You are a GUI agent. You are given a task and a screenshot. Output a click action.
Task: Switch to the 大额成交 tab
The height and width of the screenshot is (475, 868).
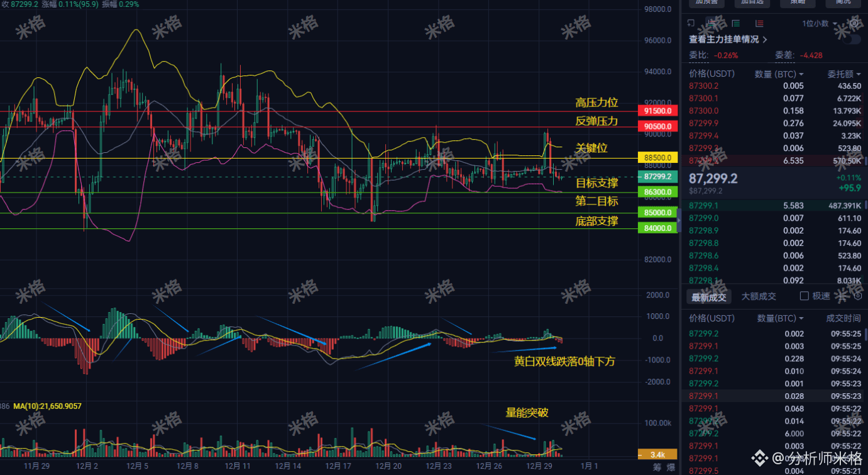759,296
